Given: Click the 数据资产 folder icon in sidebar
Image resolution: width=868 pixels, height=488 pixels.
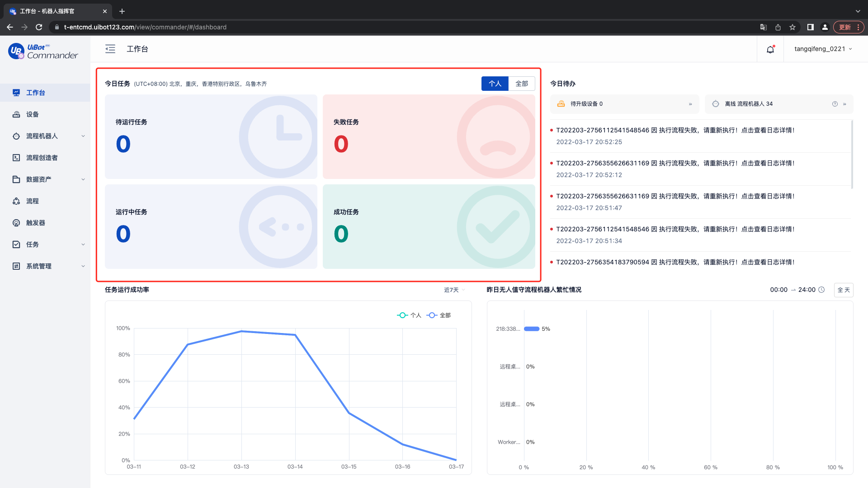Looking at the screenshot, I should point(16,179).
